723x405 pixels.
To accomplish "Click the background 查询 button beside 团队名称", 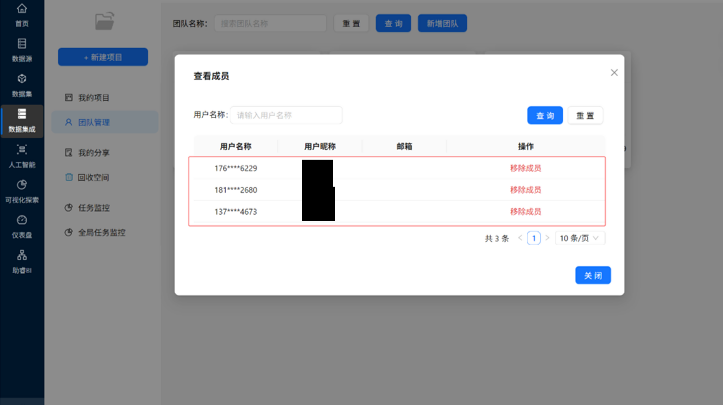I will point(393,24).
